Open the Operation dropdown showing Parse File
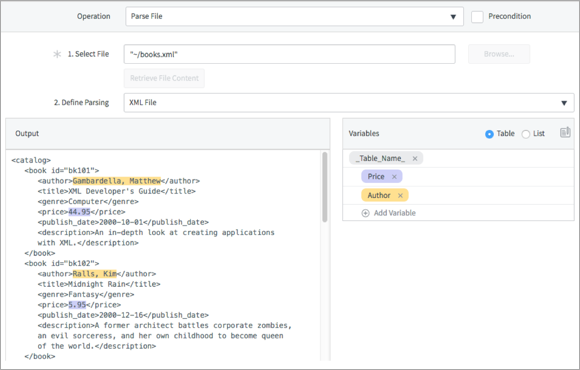The width and height of the screenshot is (580, 370). (294, 17)
